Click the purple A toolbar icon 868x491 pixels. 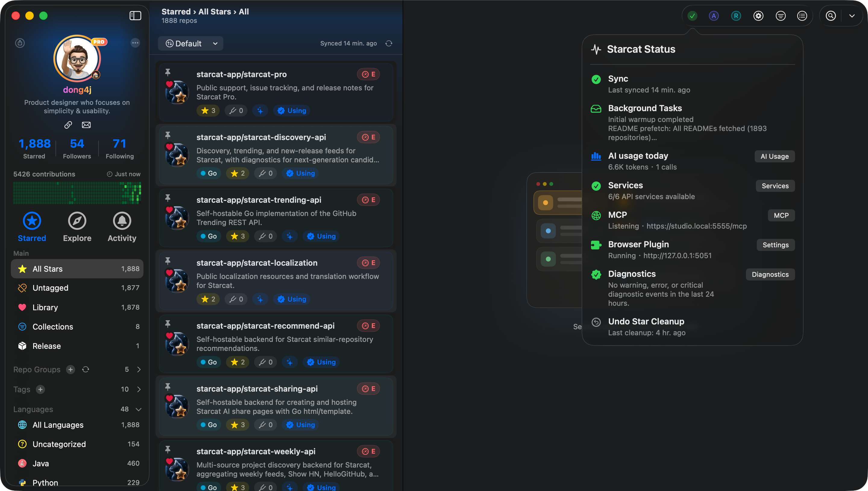(714, 16)
